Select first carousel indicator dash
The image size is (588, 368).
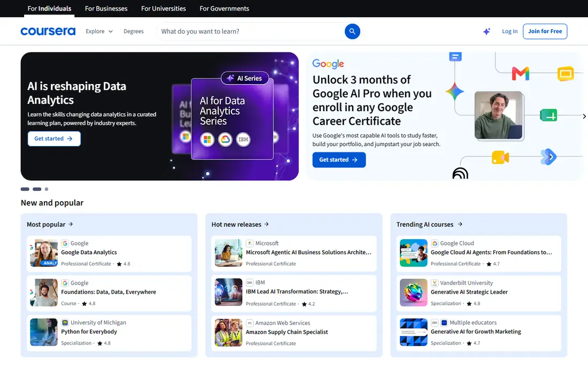(25, 189)
